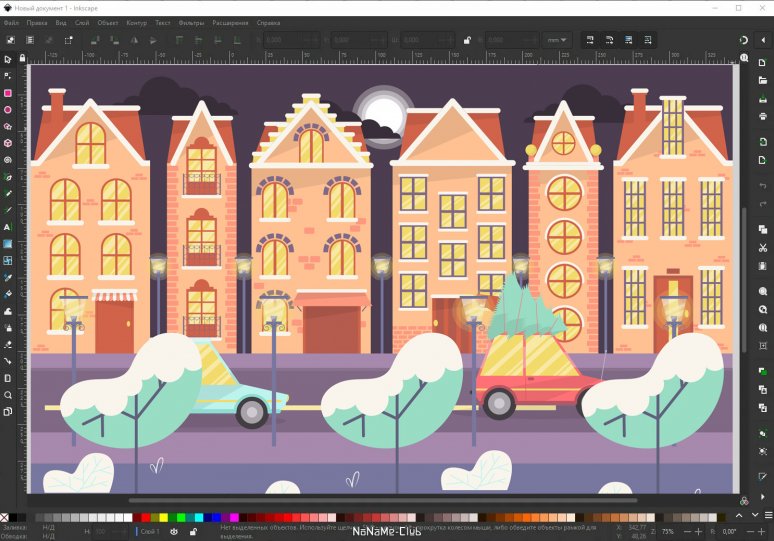Open the Фильтры menu

click(191, 21)
